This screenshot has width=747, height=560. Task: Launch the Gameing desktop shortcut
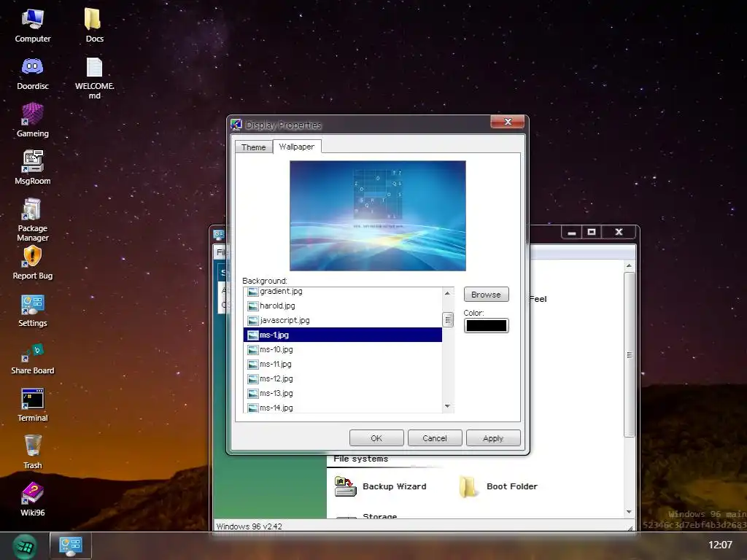pyautogui.click(x=32, y=120)
